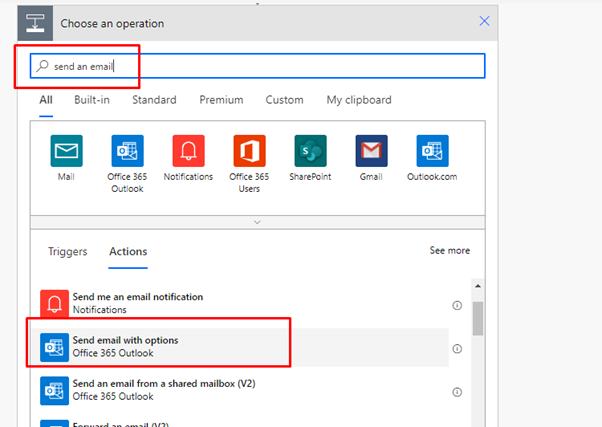Show info for shared mailbox (V2) action
Screen dimensions: 602x427
(x=457, y=392)
